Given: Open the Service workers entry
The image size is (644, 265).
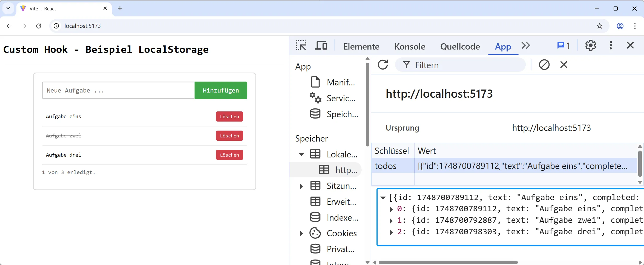Looking at the screenshot, I should point(333,98).
